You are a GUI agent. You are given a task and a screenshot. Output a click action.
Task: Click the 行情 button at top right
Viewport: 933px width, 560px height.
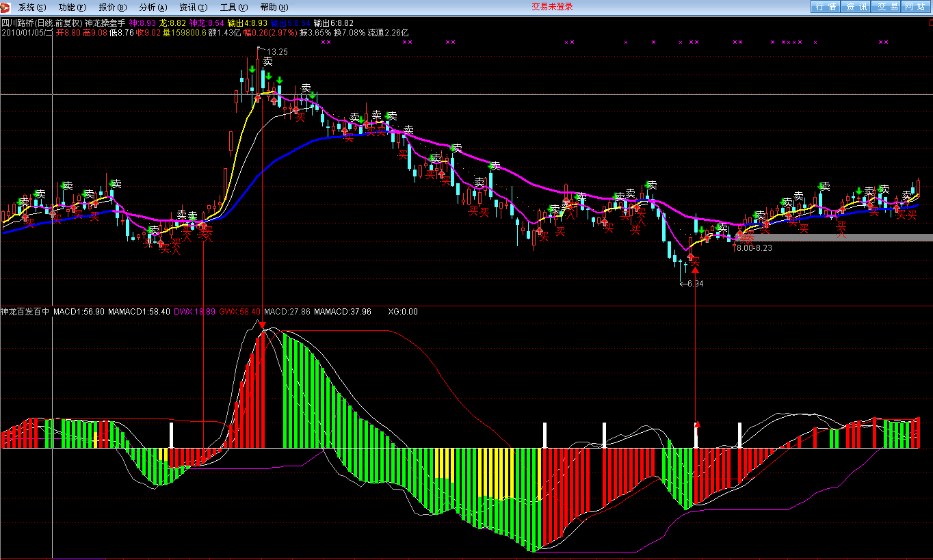pos(826,7)
